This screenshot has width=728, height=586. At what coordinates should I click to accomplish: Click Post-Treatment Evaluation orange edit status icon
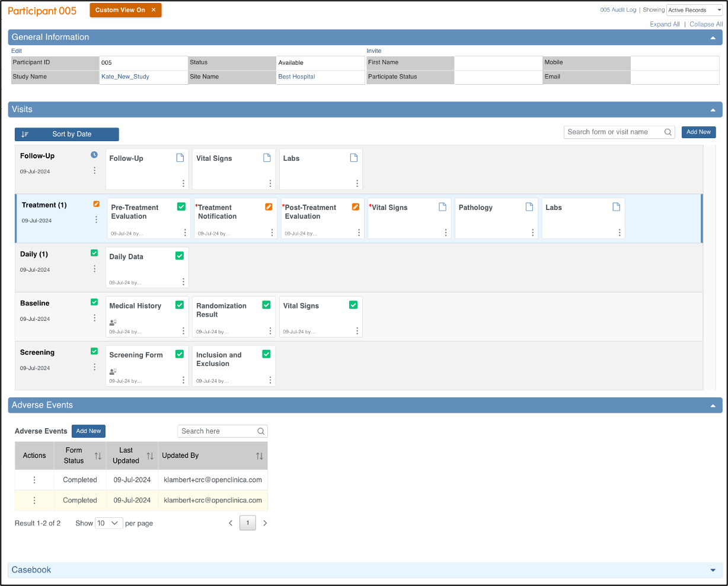point(356,207)
